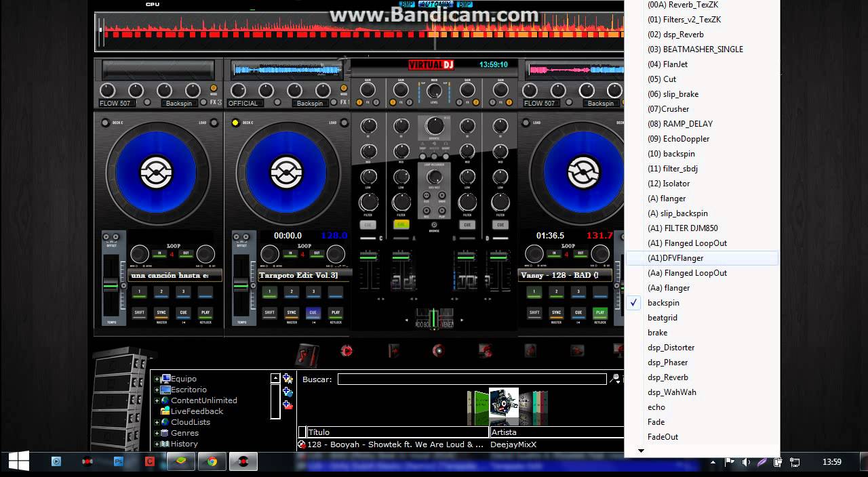
Task: Expand the ContentUnlimited tree node
Action: click(157, 401)
